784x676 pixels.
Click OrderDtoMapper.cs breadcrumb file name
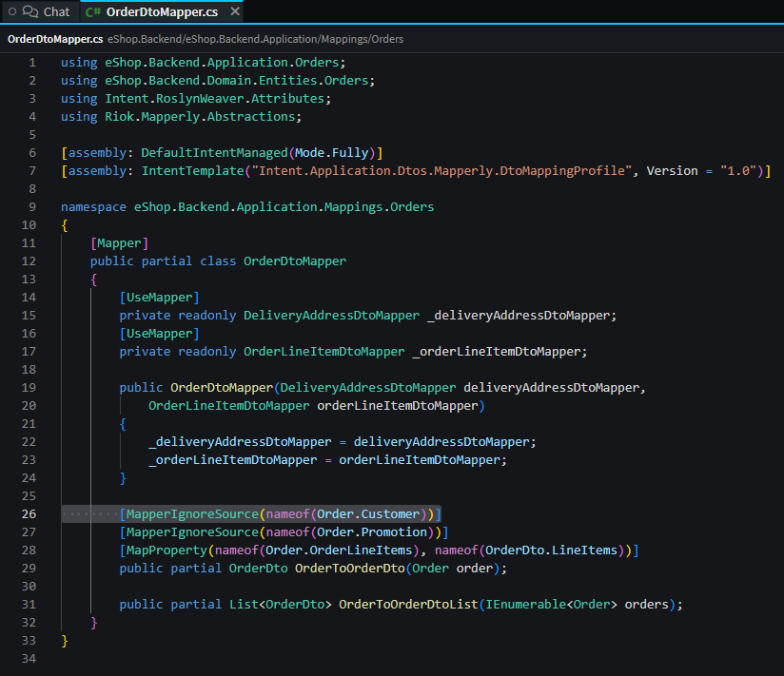click(55, 39)
